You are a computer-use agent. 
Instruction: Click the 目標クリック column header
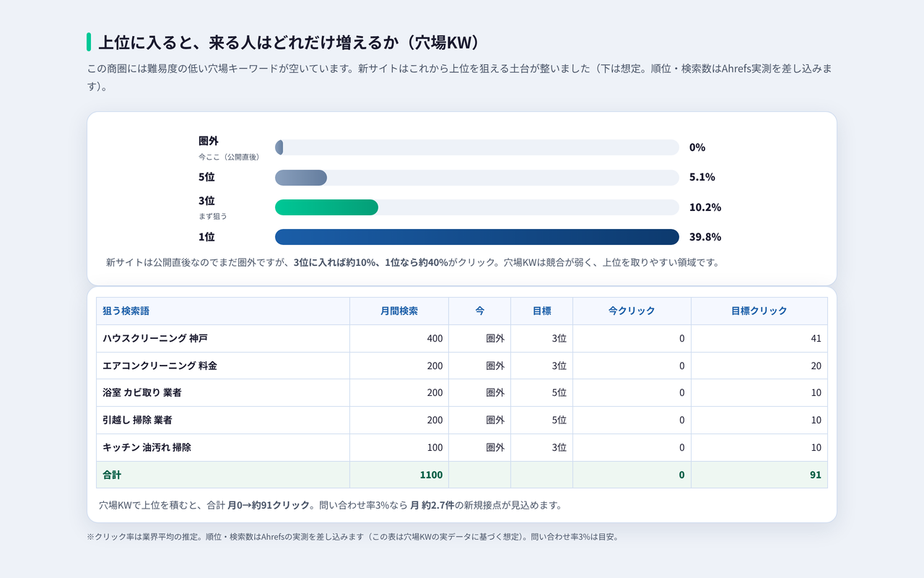(x=759, y=311)
